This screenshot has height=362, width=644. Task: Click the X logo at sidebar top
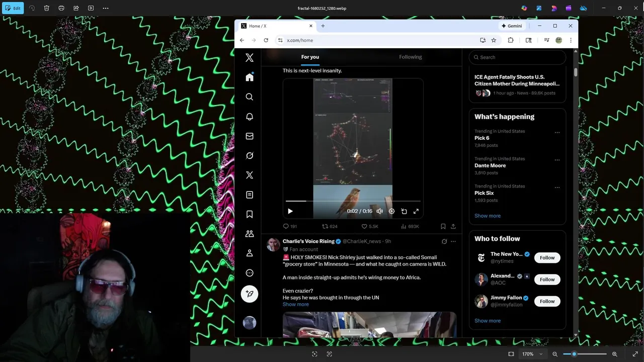pos(250,58)
